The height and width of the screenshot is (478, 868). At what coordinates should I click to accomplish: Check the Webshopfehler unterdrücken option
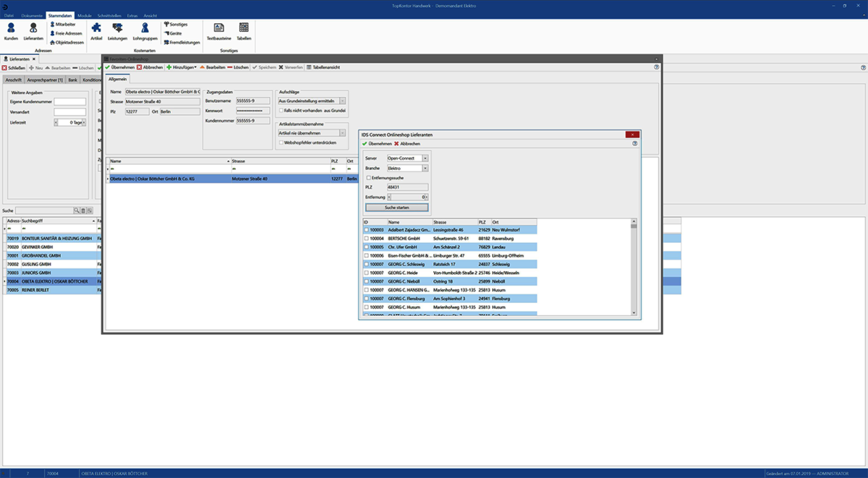point(281,143)
